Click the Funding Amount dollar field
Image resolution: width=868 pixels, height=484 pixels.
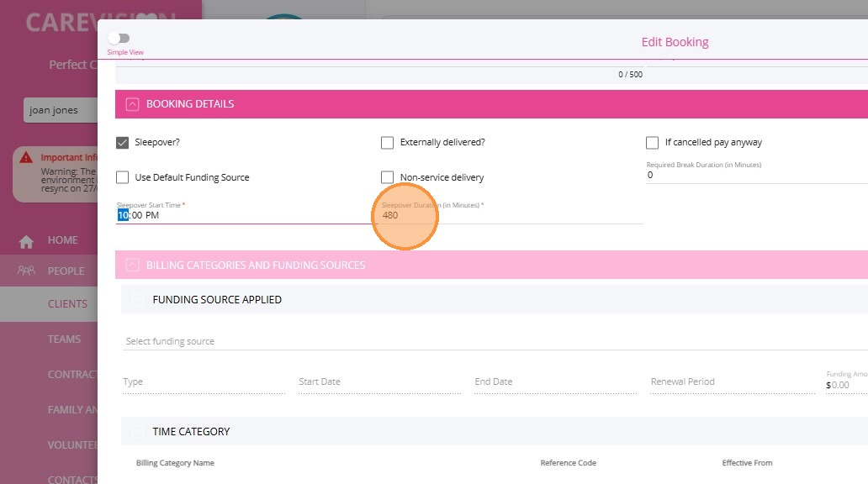(845, 385)
